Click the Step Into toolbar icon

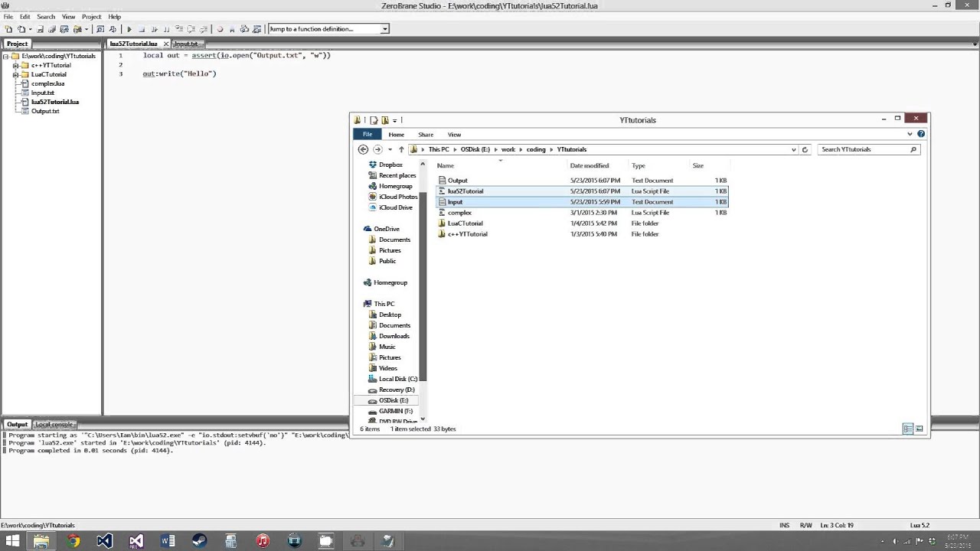point(178,29)
